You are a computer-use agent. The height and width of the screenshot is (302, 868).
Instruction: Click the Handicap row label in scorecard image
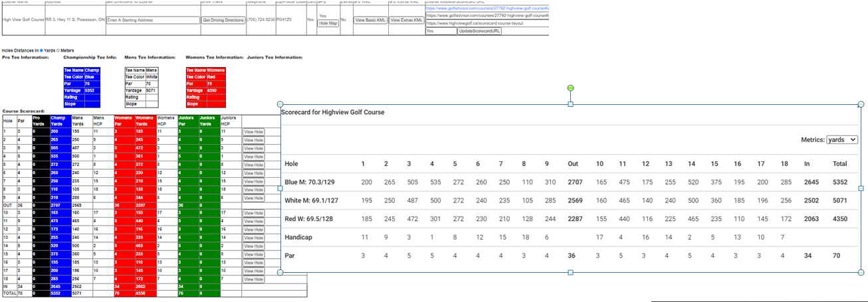point(299,237)
